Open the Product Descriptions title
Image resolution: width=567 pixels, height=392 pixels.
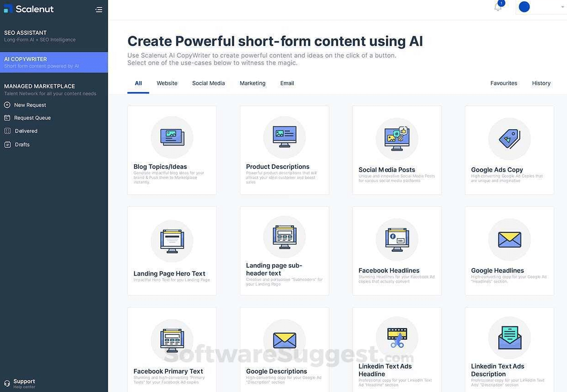[278, 167]
